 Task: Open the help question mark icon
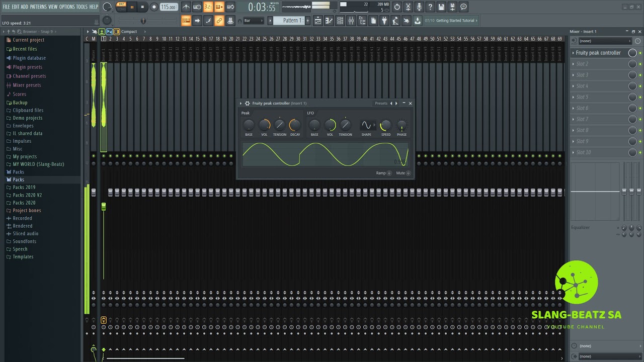click(x=430, y=7)
